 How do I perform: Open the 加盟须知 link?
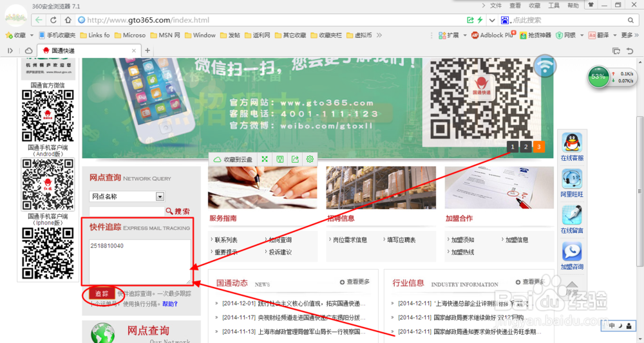[x=462, y=239]
